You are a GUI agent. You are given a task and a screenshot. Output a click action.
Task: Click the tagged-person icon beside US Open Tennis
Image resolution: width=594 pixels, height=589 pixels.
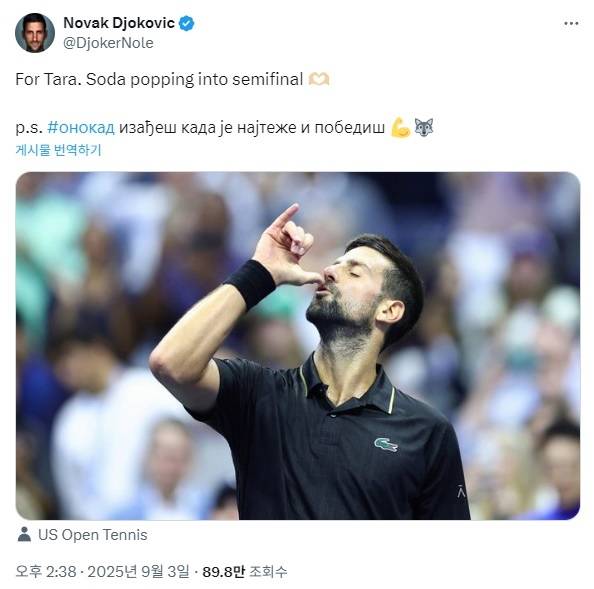click(24, 534)
